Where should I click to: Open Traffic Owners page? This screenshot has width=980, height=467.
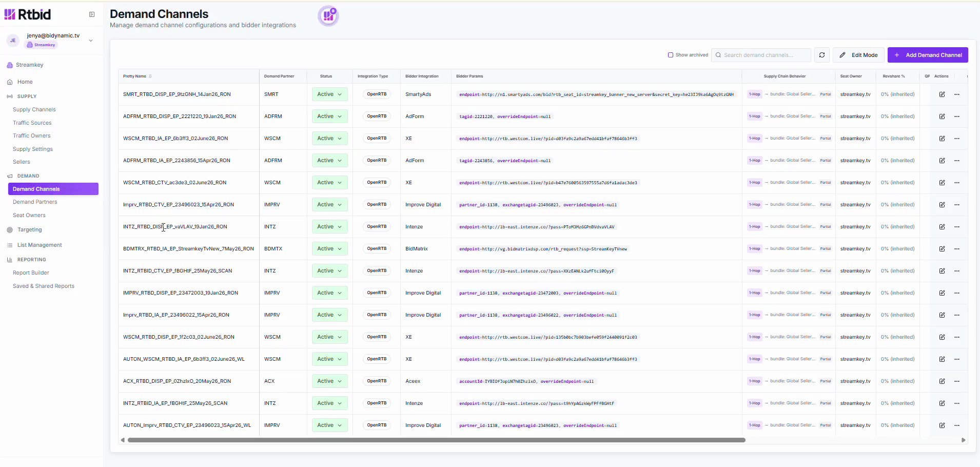[x=32, y=135]
